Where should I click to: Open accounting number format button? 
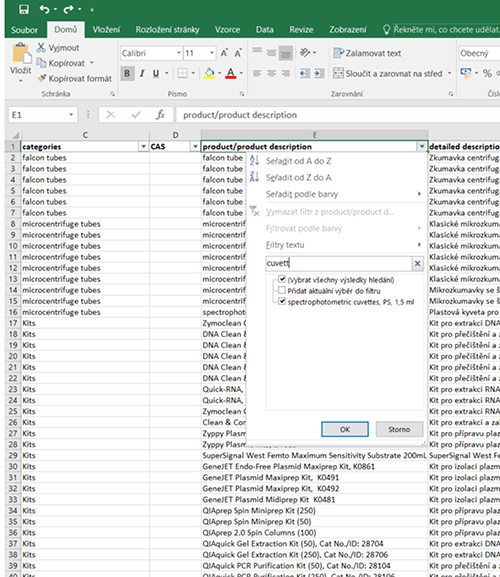point(466,73)
